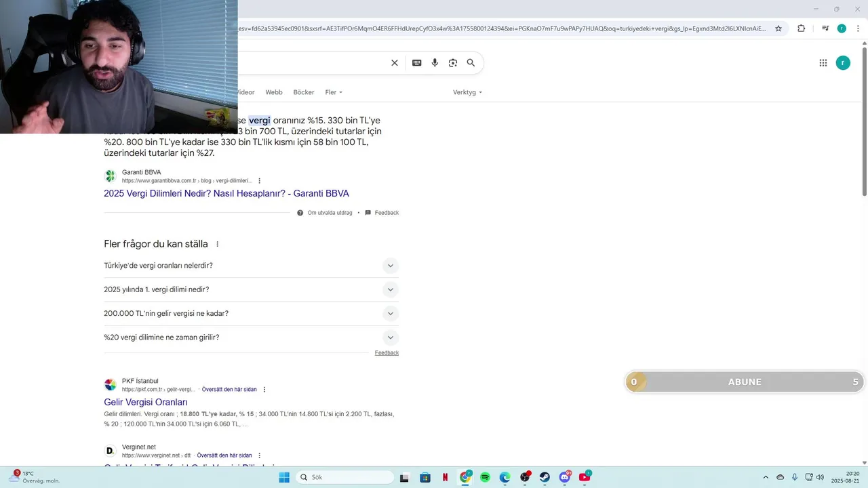Click the page vertical scrollbar thumb
This screenshot has width=868, height=488.
pyautogui.click(x=865, y=122)
